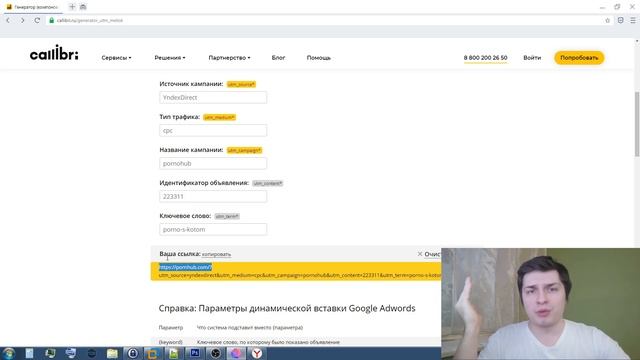
Task: Click the Ключевое слово input field
Action: pyautogui.click(x=213, y=229)
